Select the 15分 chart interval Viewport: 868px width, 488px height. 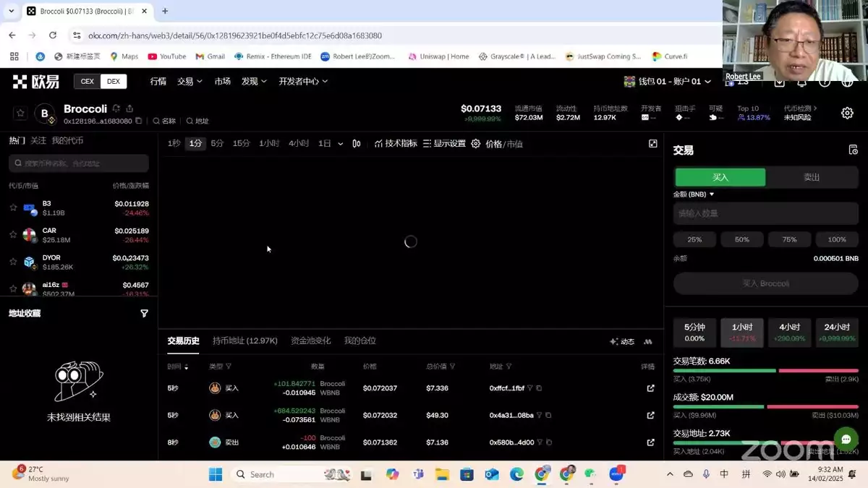[x=241, y=144]
